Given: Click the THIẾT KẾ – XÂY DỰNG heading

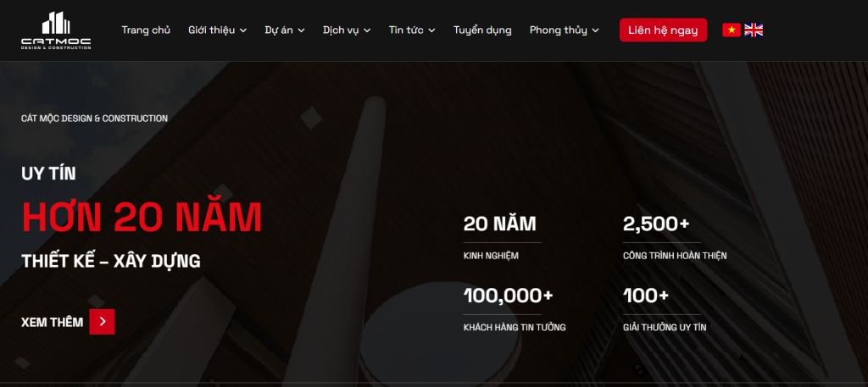Looking at the screenshot, I should click(111, 261).
